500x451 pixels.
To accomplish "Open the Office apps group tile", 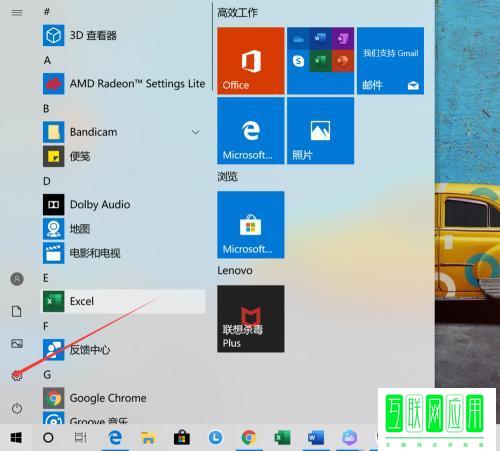I will tap(320, 61).
